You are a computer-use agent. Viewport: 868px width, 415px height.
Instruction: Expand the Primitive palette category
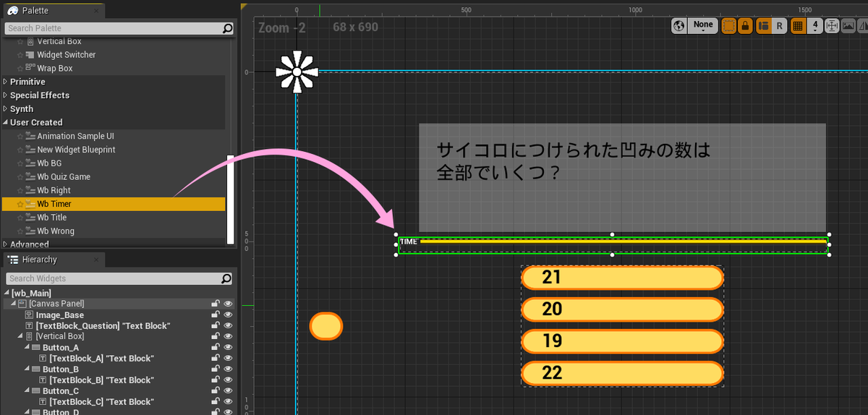point(6,82)
